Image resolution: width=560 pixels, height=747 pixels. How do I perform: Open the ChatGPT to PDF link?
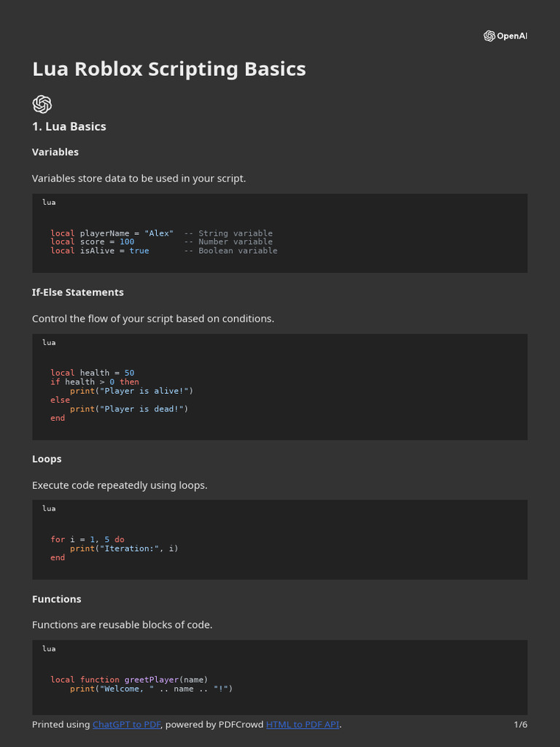tap(126, 724)
